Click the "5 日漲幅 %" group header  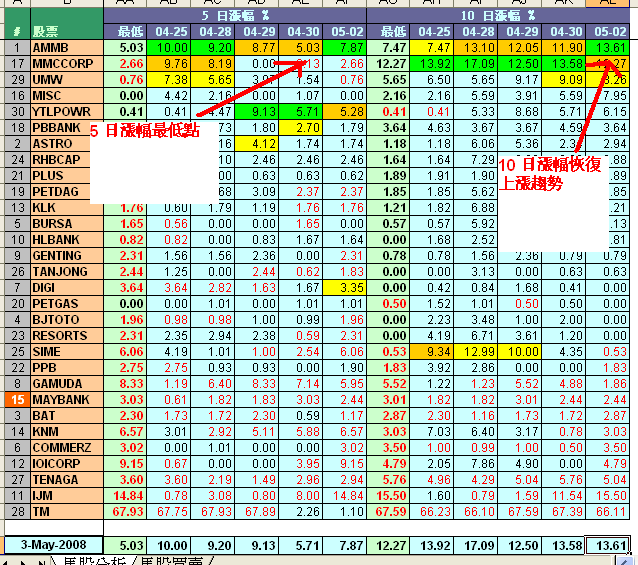tap(234, 16)
